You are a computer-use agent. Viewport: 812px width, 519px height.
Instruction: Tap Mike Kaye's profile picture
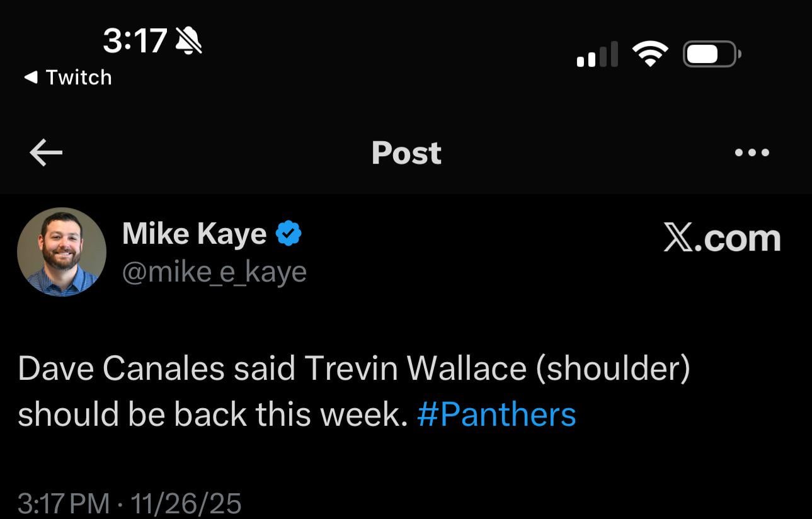[62, 251]
